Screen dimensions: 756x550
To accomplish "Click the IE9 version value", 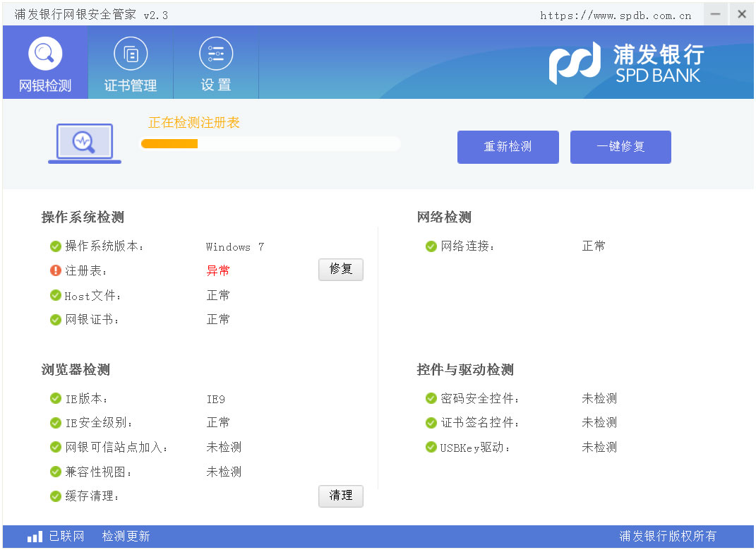I will click(215, 400).
